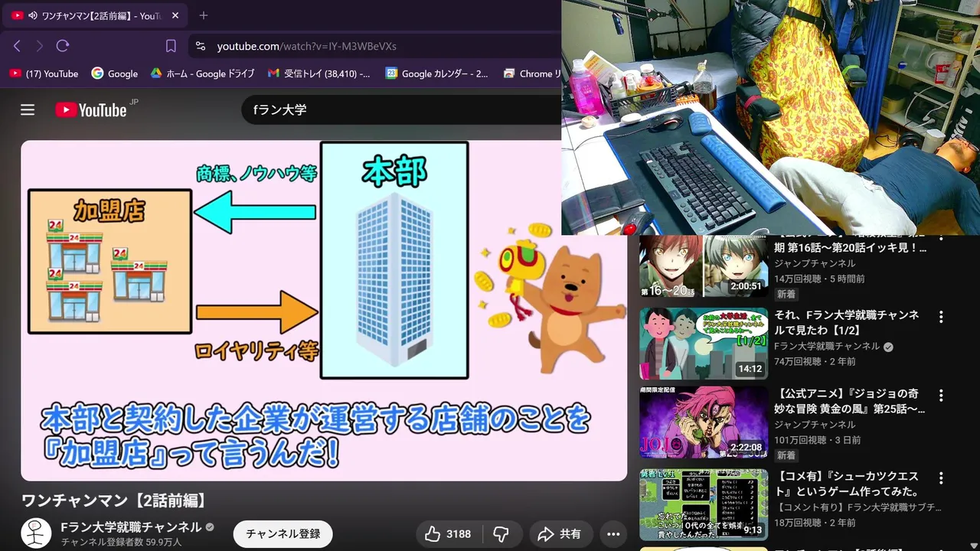Viewport: 980px width, 551px height.
Task: Click the 14万回視聴・5時間前 text
Action: tap(819, 279)
